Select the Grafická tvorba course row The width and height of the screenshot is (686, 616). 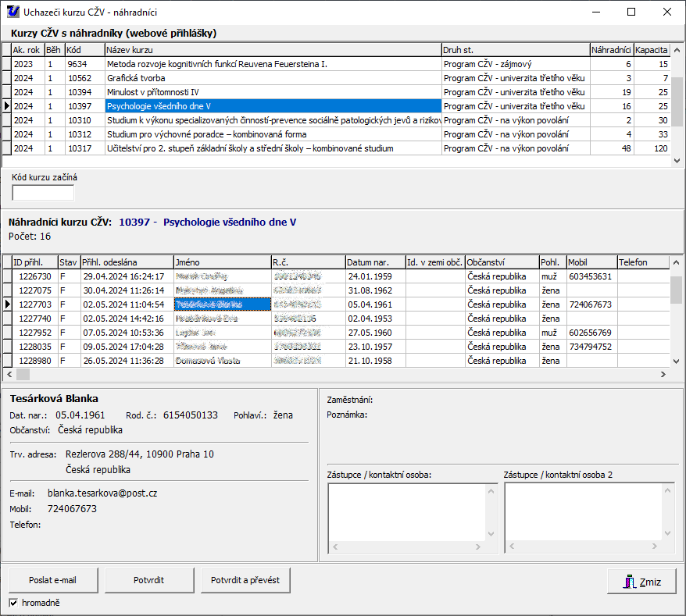pyautogui.click(x=273, y=78)
